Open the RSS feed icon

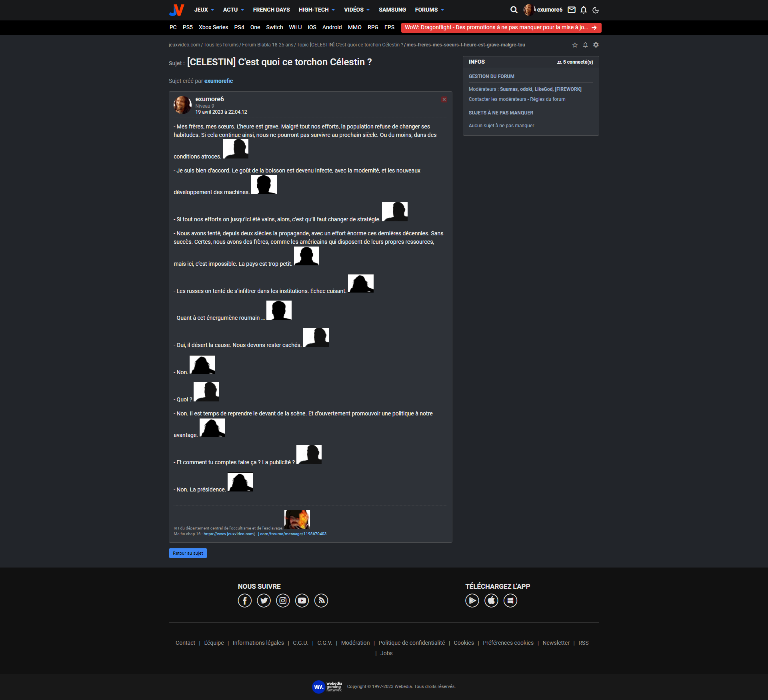[x=321, y=600]
